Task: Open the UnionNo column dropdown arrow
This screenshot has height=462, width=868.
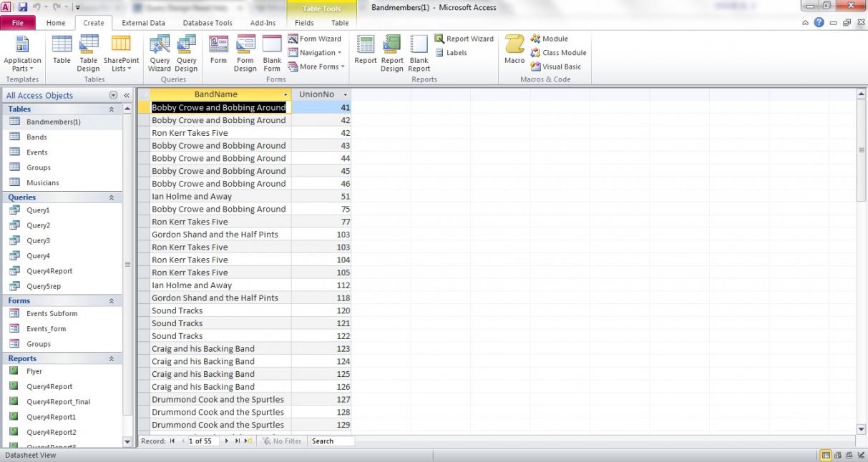Action: [x=345, y=94]
